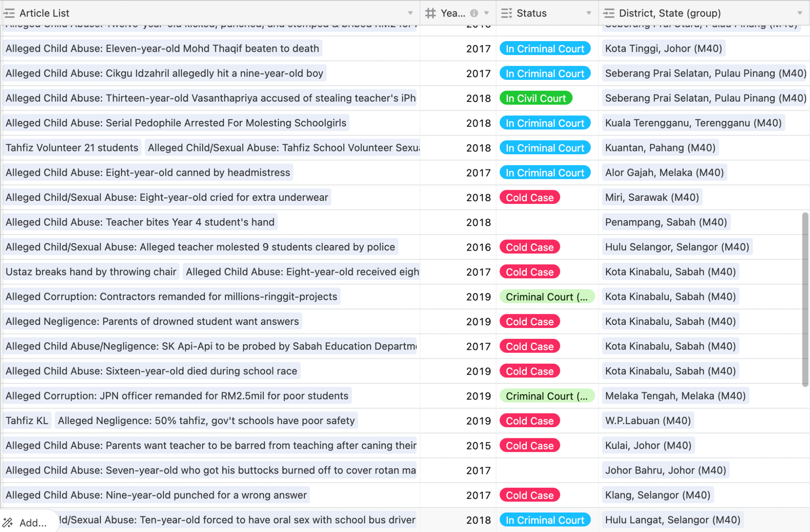Screen dimensions: 810x532
Task: Open the Year column dropdown arrow
Action: click(x=487, y=13)
